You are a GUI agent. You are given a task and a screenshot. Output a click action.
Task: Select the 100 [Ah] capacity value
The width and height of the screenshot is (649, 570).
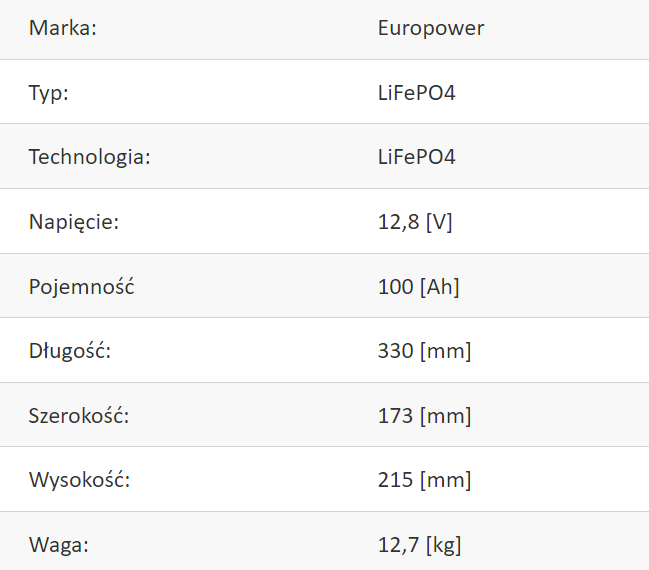pyautogui.click(x=418, y=287)
